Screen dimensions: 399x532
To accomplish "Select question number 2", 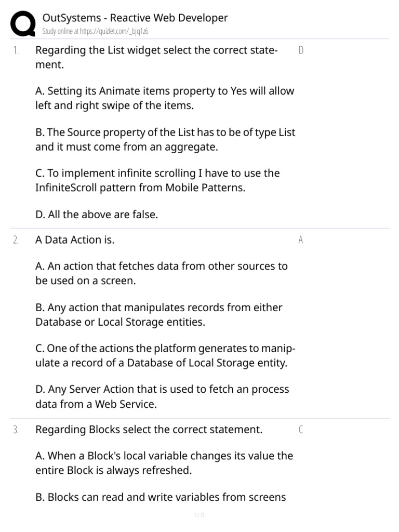I will coord(16,240).
